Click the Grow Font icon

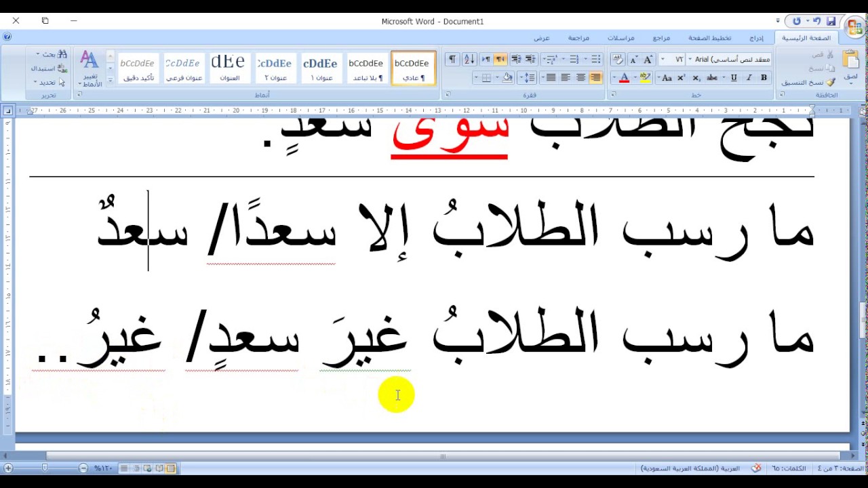pyautogui.click(x=648, y=59)
